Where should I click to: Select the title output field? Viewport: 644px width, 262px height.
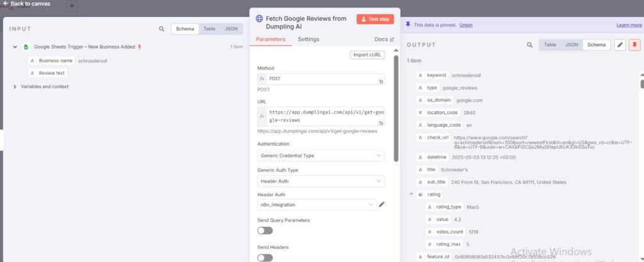427,169
